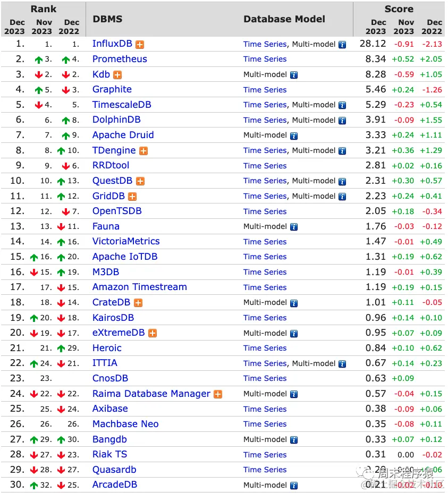Open the Prometheus DBMS link

[x=120, y=59]
